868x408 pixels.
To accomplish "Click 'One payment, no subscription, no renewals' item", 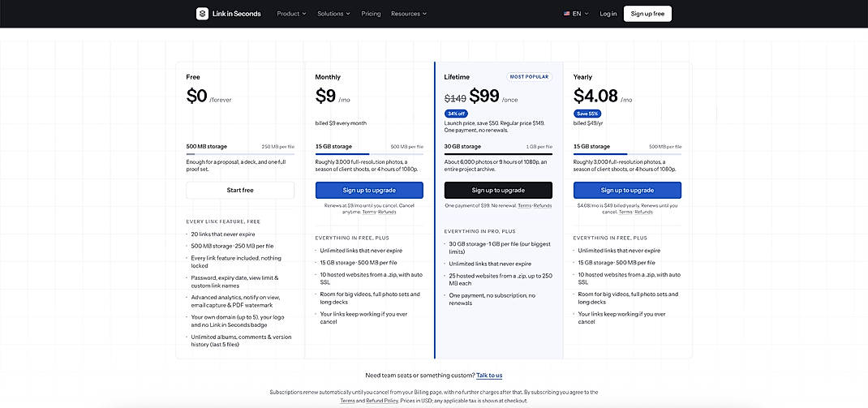I will [x=492, y=299].
